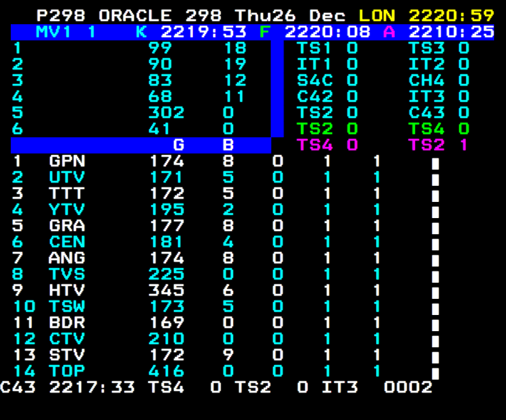This screenshot has width=506, height=420.
Task: Select the B value 9 for STV
Action: (x=228, y=354)
